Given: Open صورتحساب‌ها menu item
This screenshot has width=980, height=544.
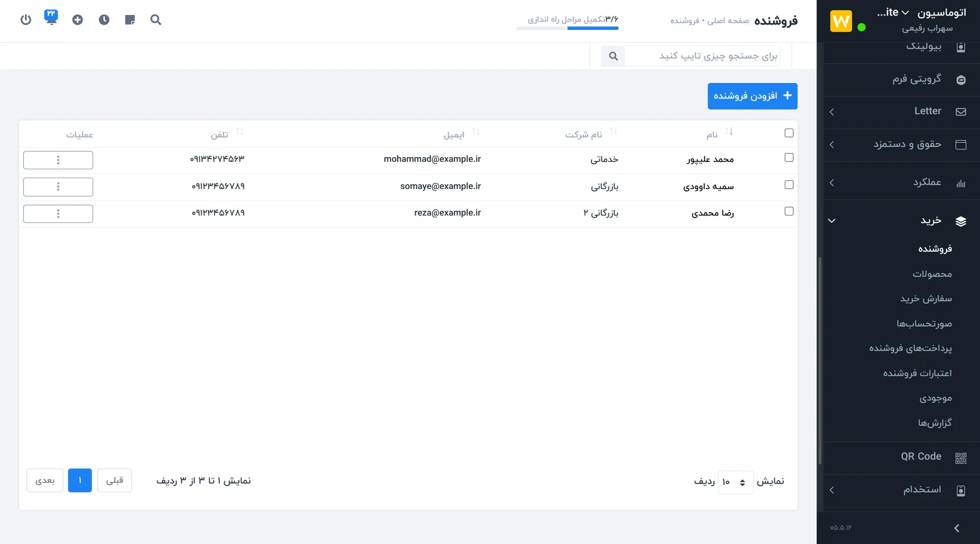Looking at the screenshot, I should click(x=924, y=324).
